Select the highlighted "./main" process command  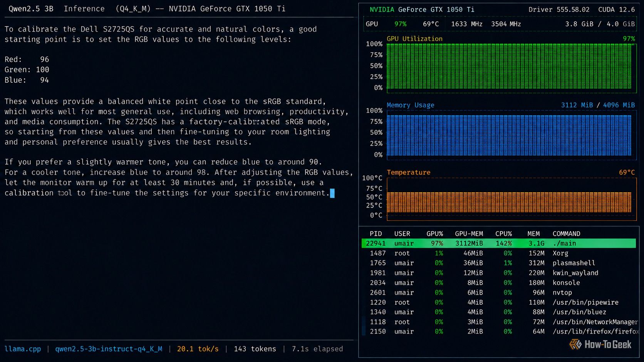point(564,243)
